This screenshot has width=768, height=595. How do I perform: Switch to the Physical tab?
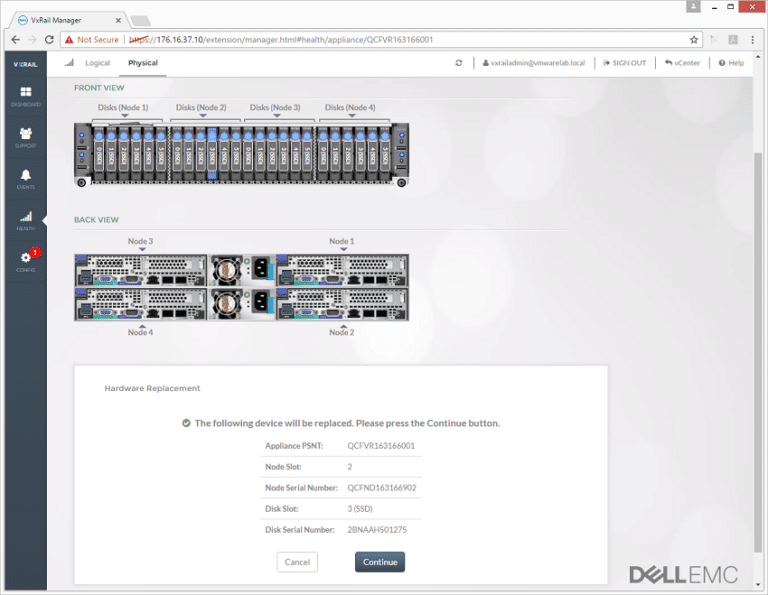point(143,63)
